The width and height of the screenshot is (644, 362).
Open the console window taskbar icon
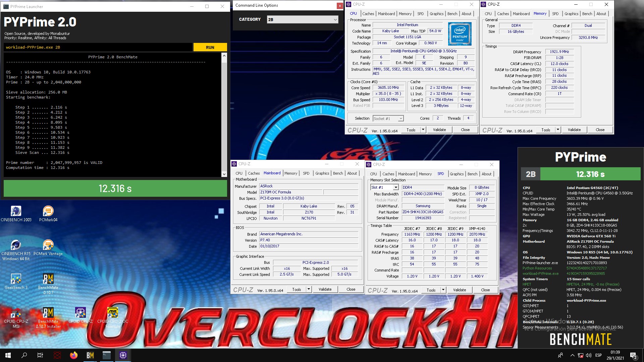coord(107,355)
